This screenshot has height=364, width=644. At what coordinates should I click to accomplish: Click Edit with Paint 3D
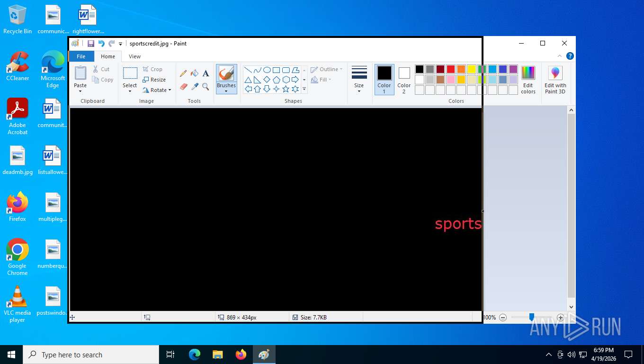click(555, 79)
